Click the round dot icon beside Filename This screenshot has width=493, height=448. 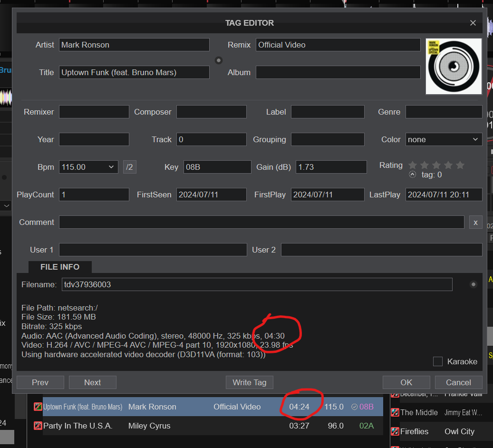tap(473, 284)
